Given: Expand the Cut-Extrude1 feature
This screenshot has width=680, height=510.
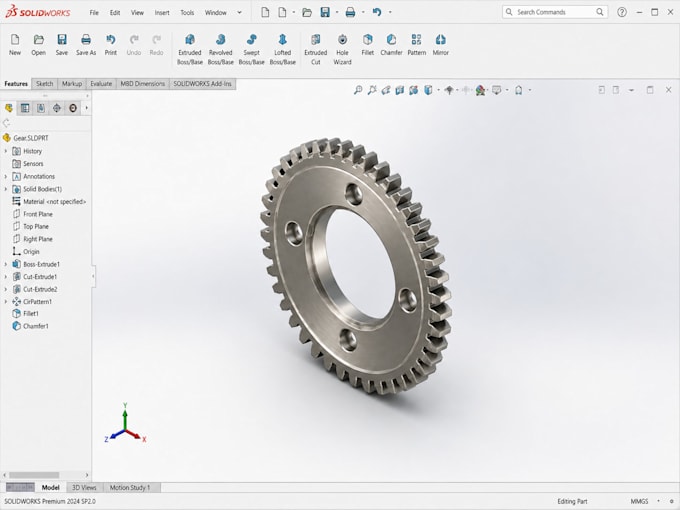Looking at the screenshot, I should pos(6,277).
